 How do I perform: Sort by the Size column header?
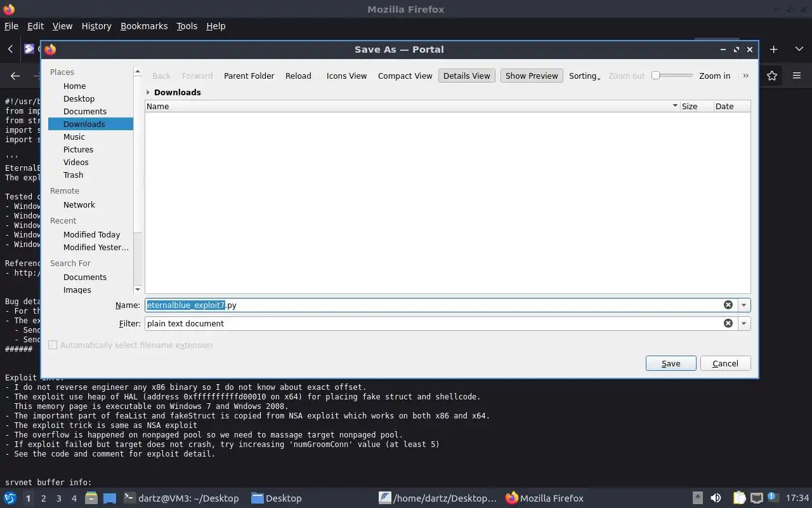tap(696, 106)
